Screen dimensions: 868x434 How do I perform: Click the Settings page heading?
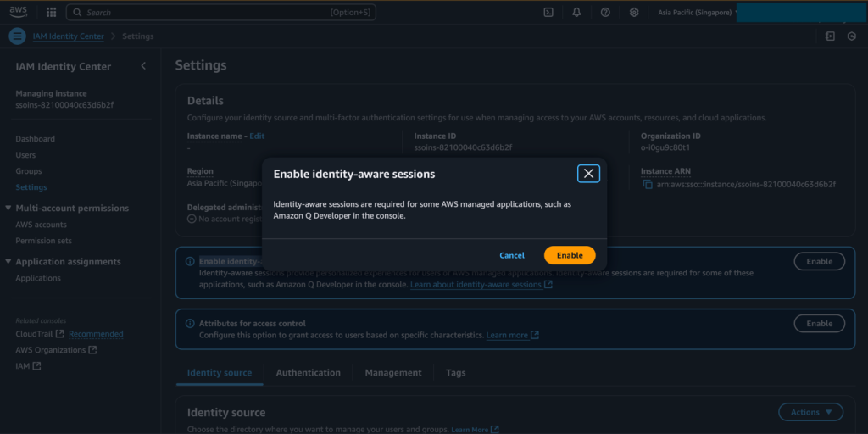click(201, 65)
